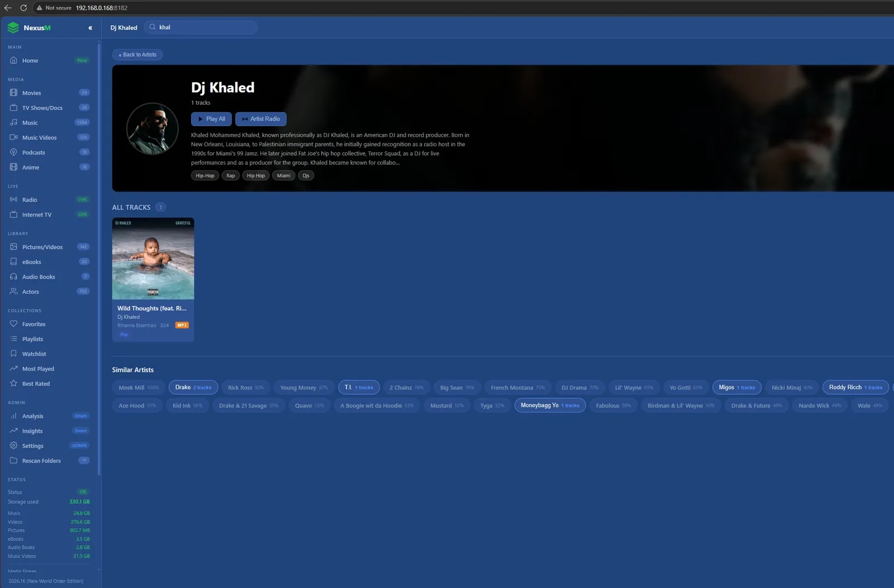Open Audio Books headphone icon
894x588 pixels.
pos(13,276)
